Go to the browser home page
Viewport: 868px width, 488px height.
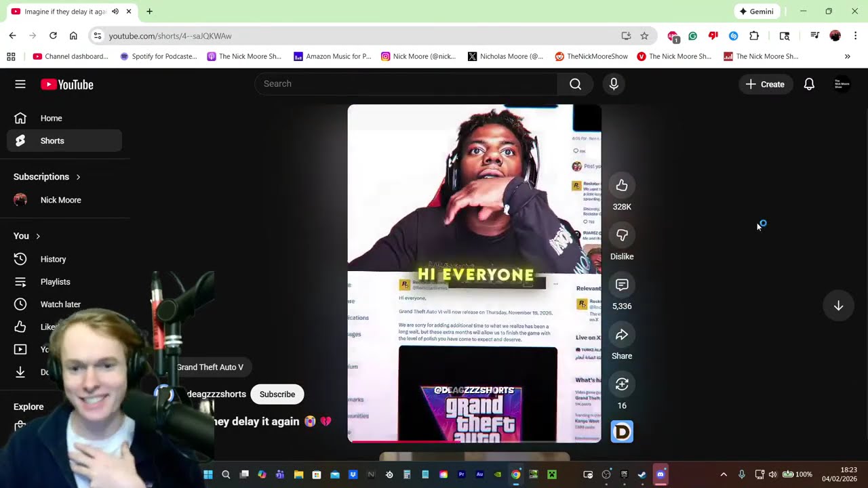point(73,36)
